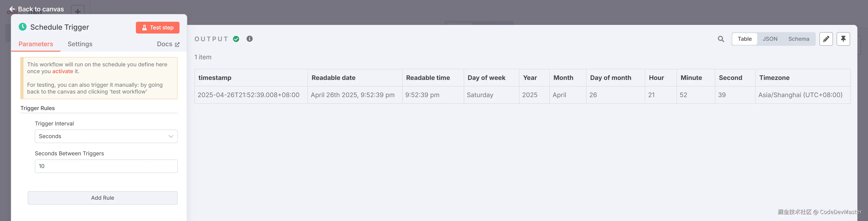
Task: Open the Settings tab
Action: [80, 44]
